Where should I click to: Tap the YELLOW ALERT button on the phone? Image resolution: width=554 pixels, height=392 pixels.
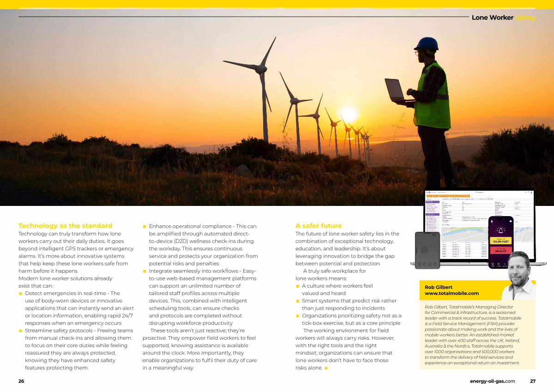[501, 241]
